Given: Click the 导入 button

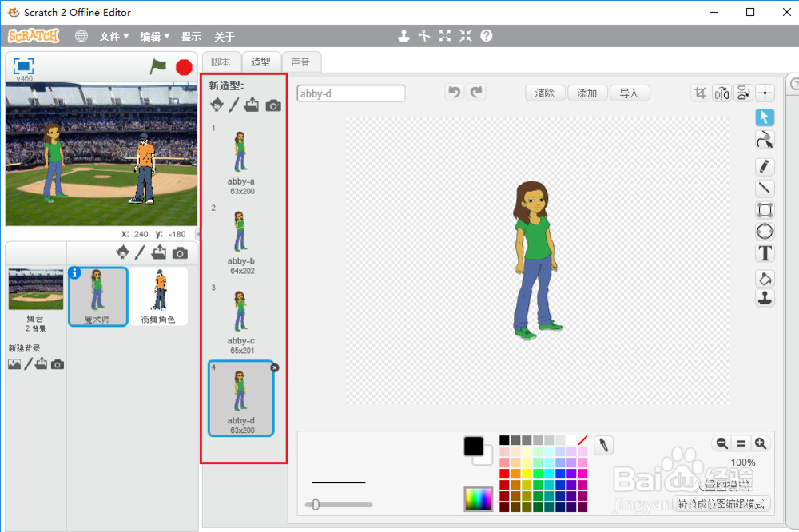Looking at the screenshot, I should click(630, 93).
